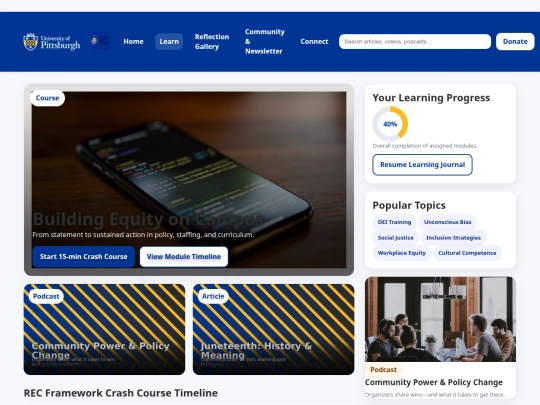Click View Module Timeline button

(x=184, y=257)
